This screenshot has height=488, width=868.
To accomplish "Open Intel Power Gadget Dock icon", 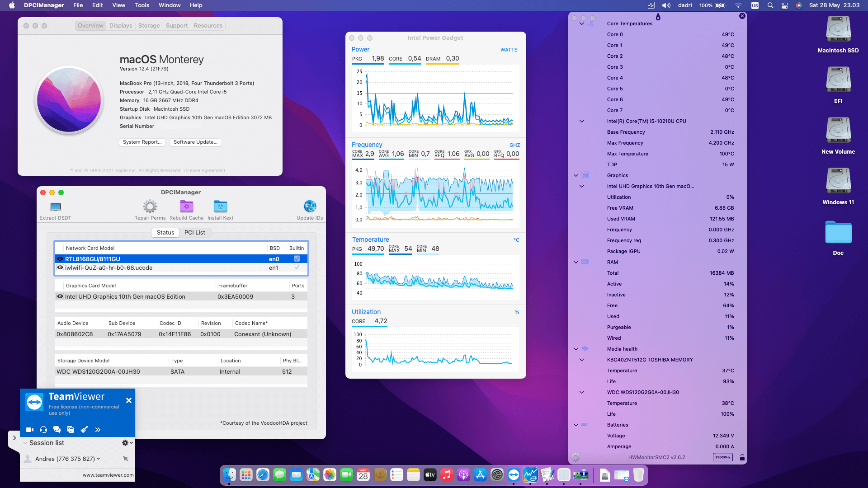I will coord(530,475).
